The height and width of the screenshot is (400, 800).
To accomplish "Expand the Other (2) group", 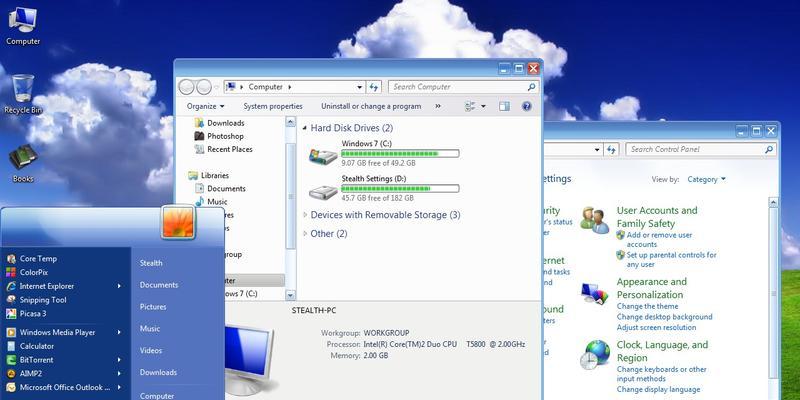I will click(305, 234).
